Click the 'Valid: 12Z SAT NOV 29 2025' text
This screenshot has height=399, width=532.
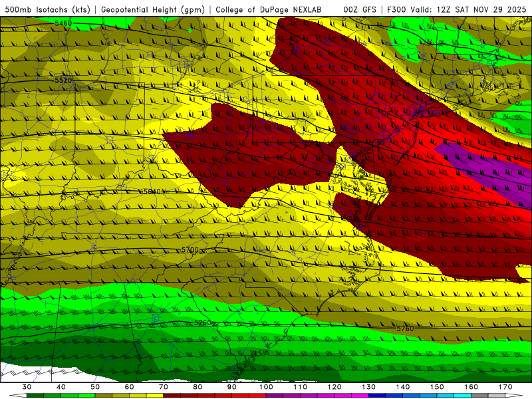pyautogui.click(x=468, y=9)
